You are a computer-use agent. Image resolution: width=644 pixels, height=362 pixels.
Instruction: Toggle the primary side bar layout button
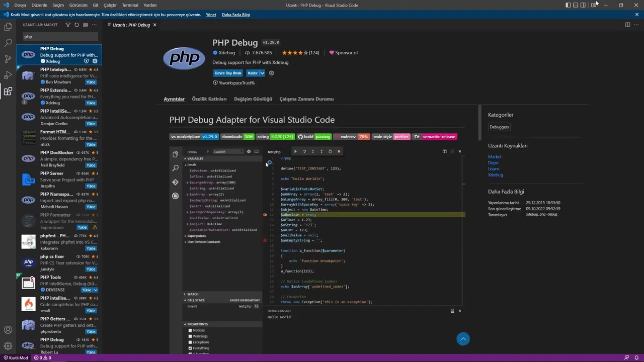point(568,5)
